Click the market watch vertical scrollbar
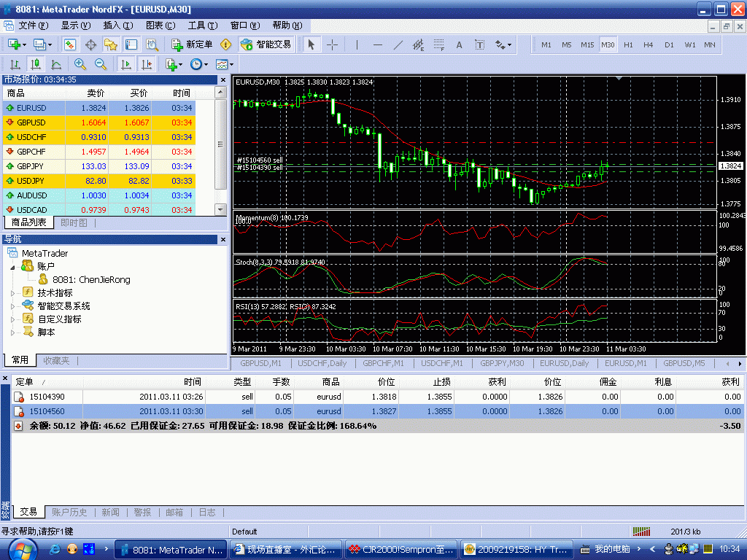747x560 pixels. [221, 146]
